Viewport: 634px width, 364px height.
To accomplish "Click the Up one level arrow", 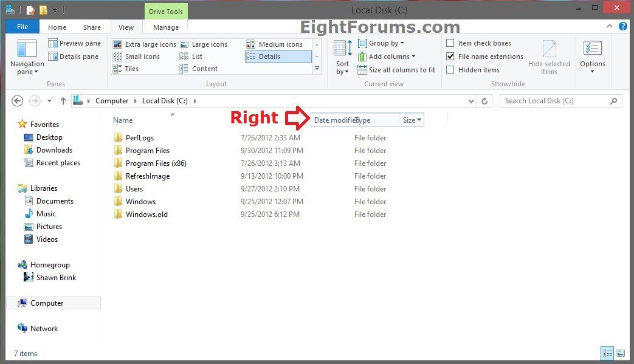I will (63, 101).
